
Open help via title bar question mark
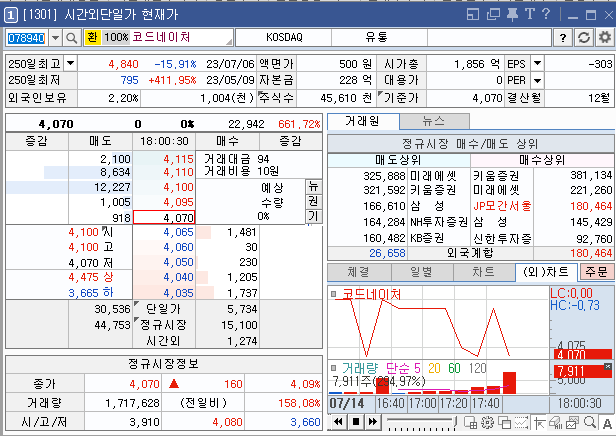546,14
